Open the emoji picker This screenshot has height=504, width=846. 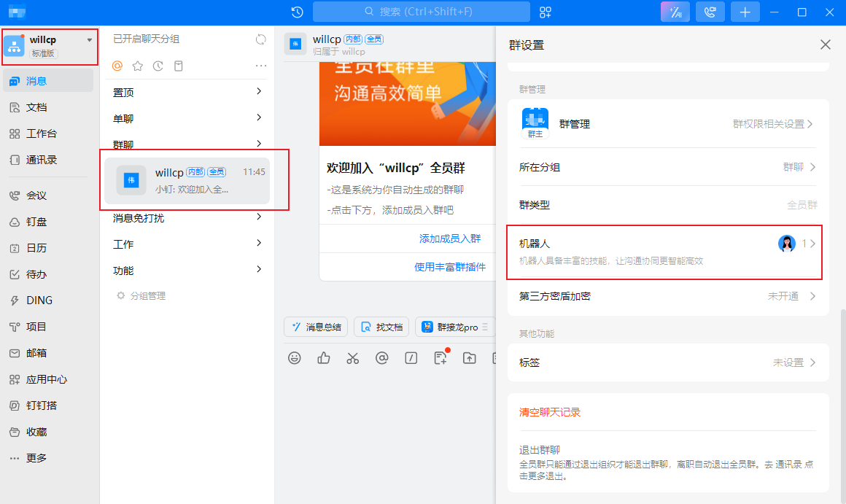[x=294, y=358]
